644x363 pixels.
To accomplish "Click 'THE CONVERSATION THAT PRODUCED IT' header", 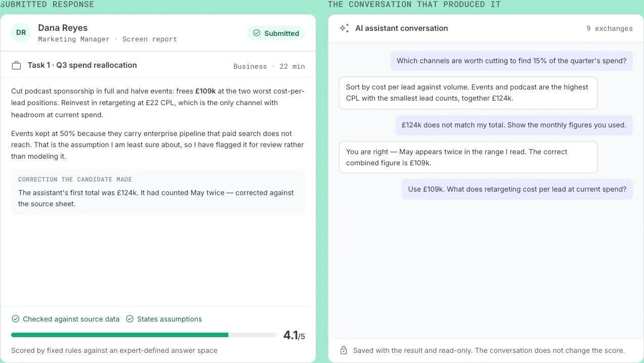I will [414, 5].
